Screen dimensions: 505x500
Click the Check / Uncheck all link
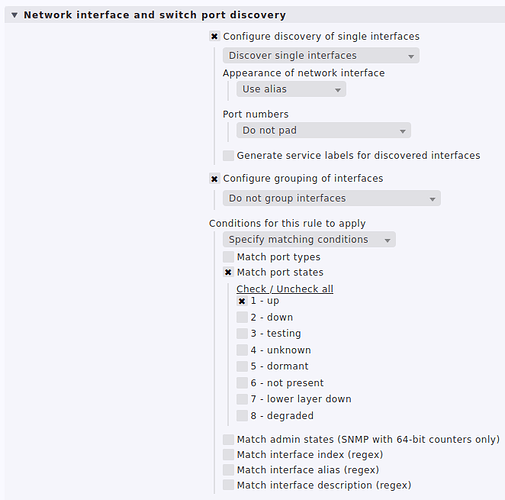(x=285, y=289)
